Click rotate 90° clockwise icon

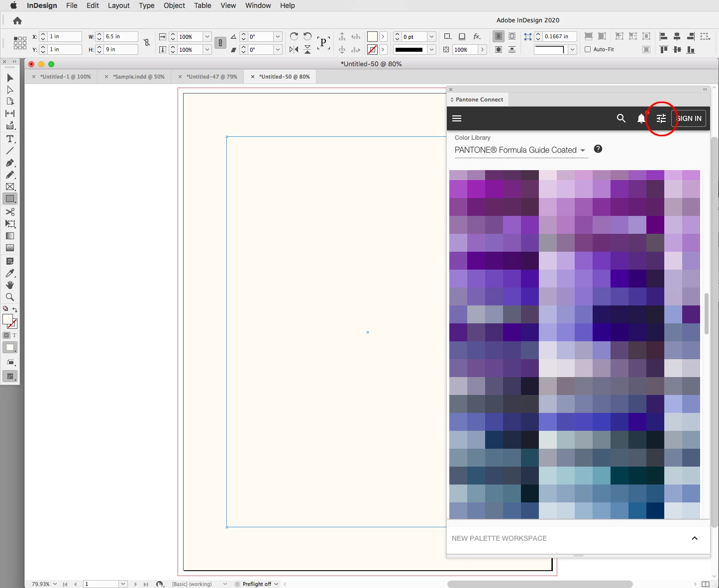[294, 36]
